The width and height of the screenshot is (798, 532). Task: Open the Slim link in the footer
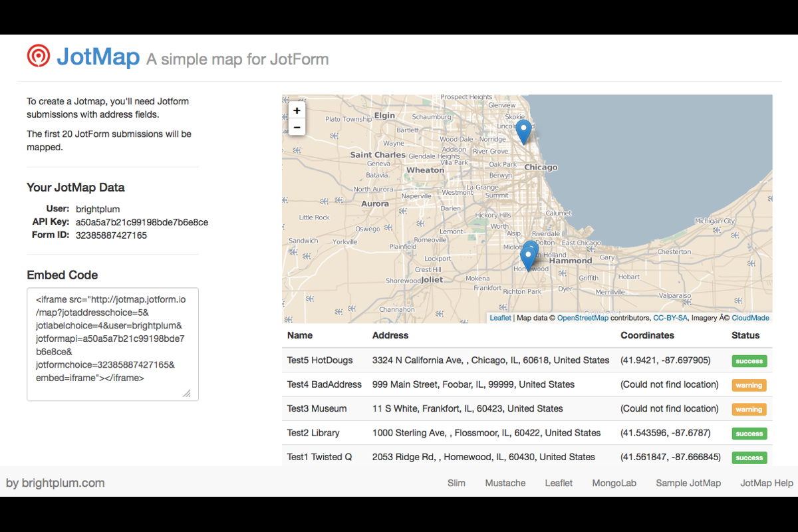click(x=456, y=483)
